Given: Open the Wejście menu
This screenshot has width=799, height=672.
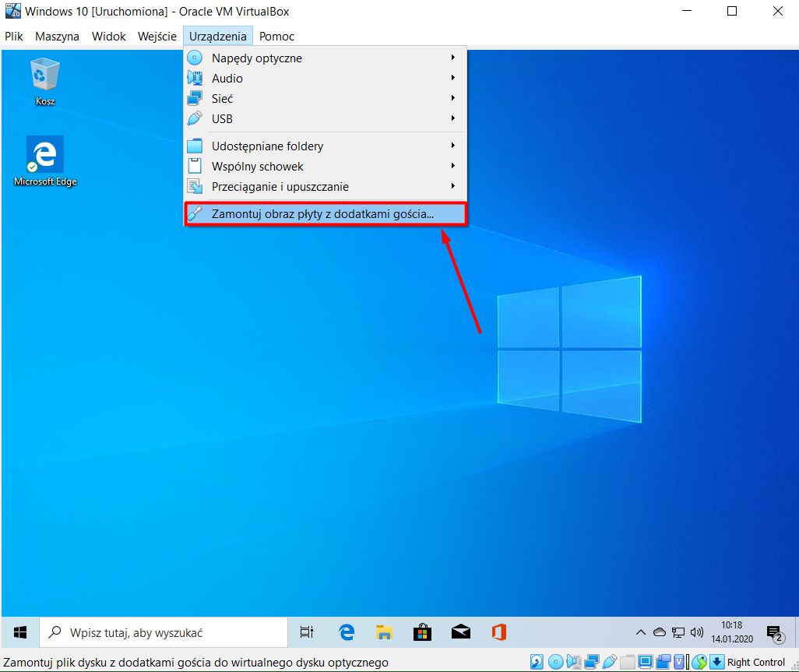Looking at the screenshot, I should coord(157,36).
